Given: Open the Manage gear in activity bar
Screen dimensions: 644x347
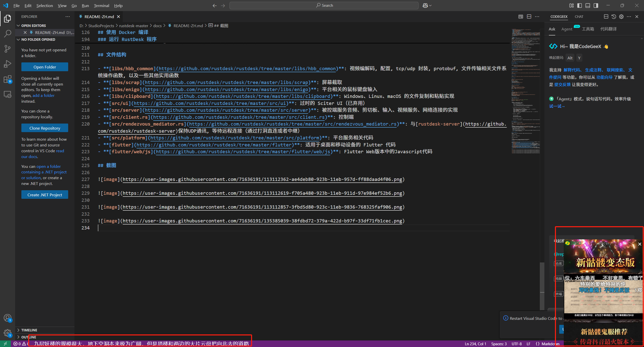Looking at the screenshot, I should click(8, 333).
